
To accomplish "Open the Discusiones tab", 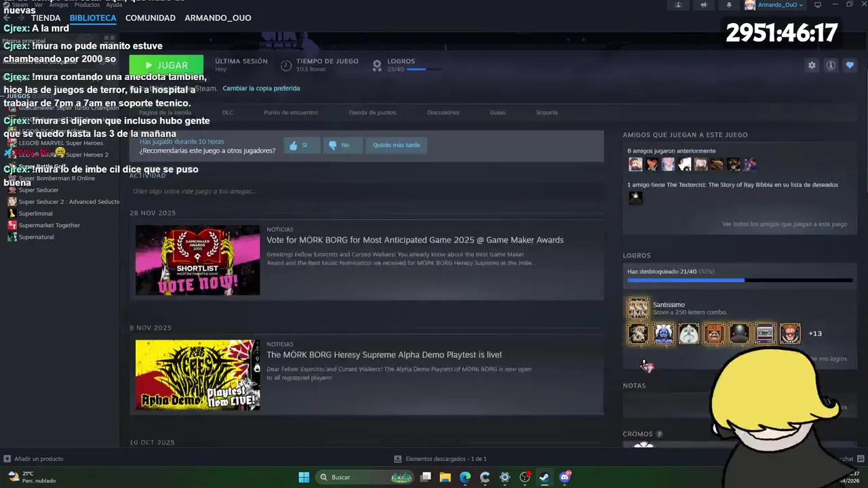I will click(x=443, y=113).
